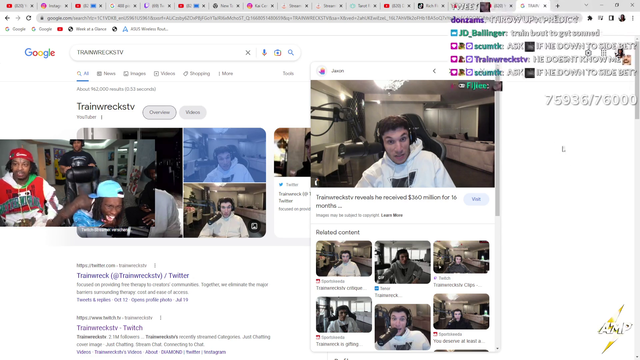Click the magnifier search button
The image size is (640, 360).
291,53
